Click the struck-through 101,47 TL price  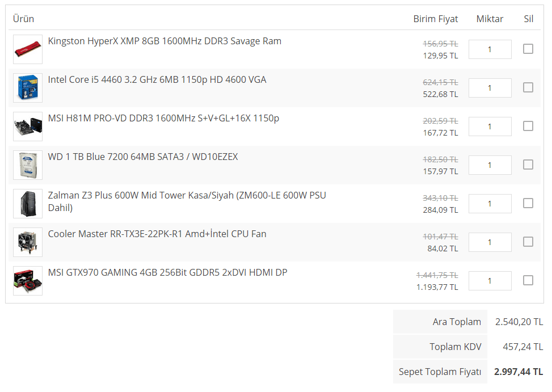(x=440, y=237)
